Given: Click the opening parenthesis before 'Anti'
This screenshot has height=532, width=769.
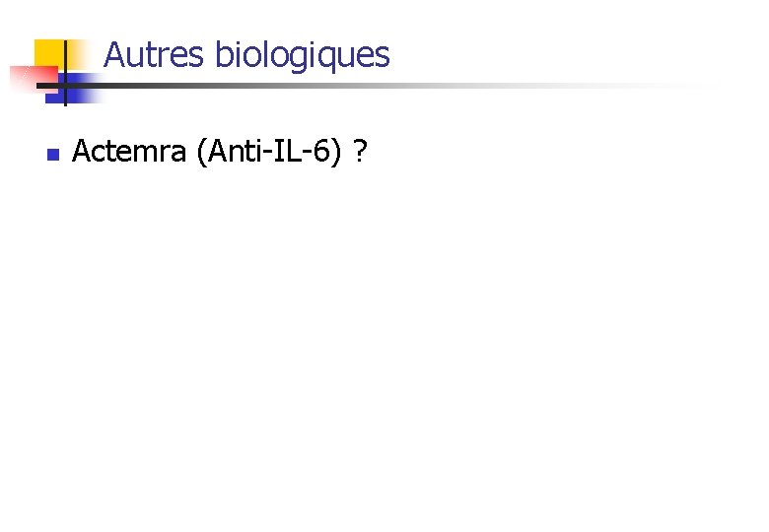Looking at the screenshot, I should coord(200,153).
